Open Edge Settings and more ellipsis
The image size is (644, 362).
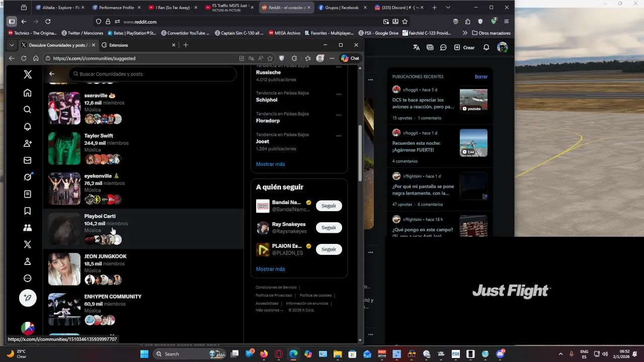(332, 58)
